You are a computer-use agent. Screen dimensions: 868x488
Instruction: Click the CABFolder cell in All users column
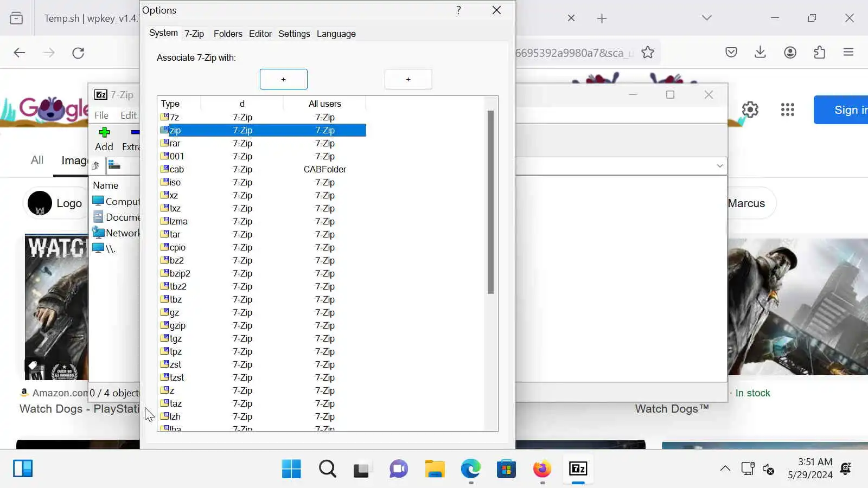click(325, 169)
